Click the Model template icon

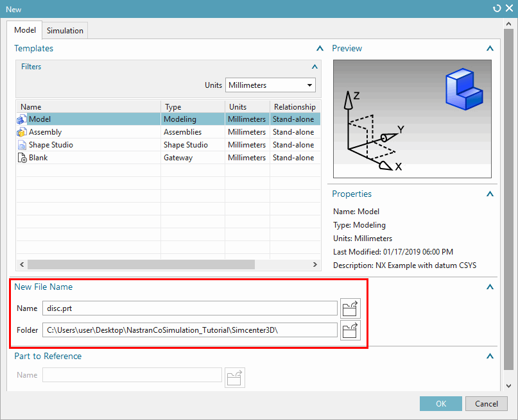[x=22, y=119]
